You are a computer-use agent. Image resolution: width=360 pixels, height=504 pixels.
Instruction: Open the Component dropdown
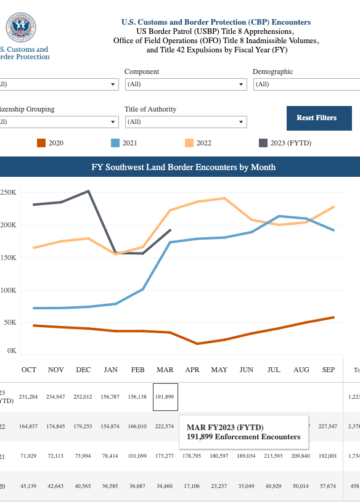click(186, 84)
